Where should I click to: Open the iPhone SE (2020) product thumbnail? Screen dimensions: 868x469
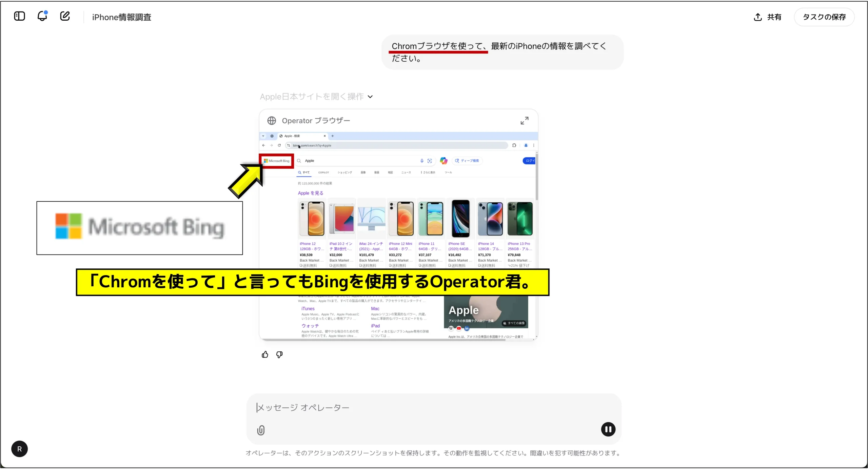460,219
